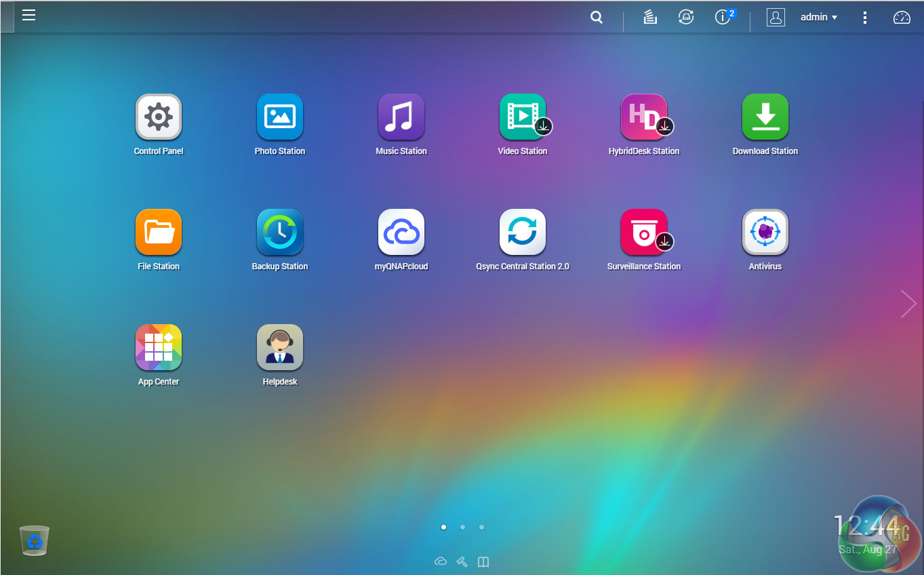924x575 pixels.
Task: Open File Station
Action: click(159, 233)
